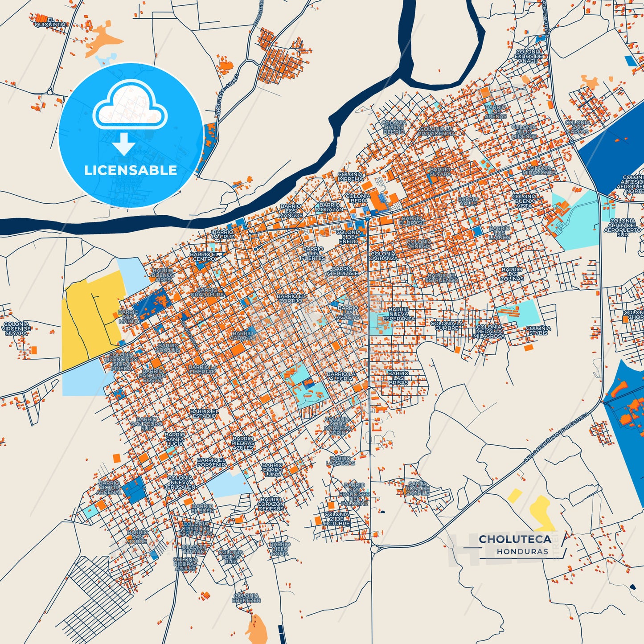The width and height of the screenshot is (644, 644).
Task: Click the Colonia Virgen de Suyapa label
Action: 16,328
